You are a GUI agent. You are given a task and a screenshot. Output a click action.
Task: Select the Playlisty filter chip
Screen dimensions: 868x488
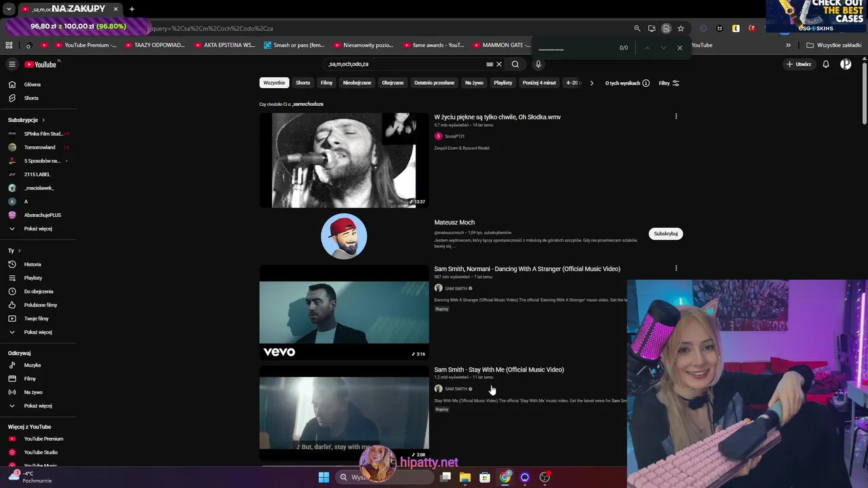click(x=503, y=83)
